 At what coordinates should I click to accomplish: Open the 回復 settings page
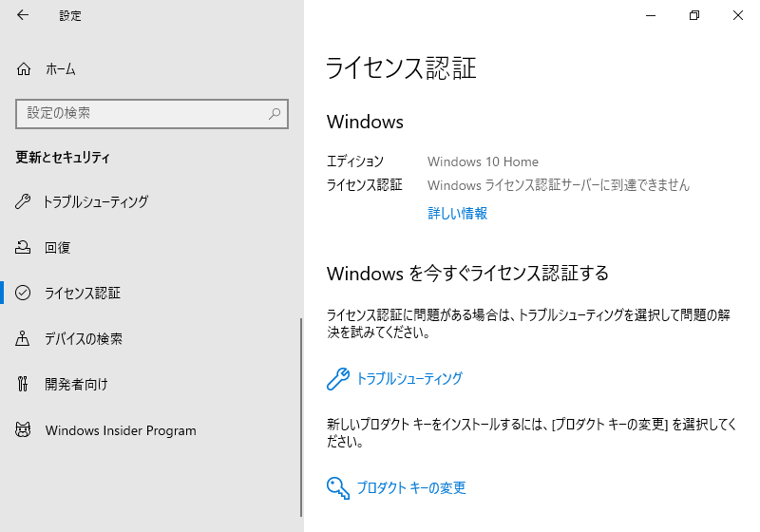coord(58,248)
